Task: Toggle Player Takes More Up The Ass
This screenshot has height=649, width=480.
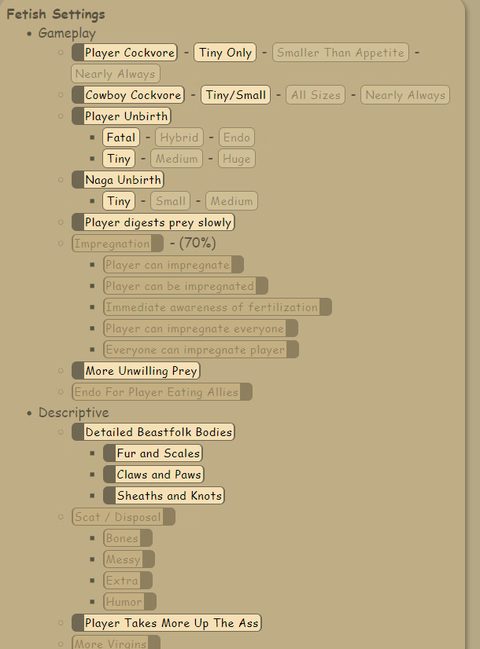Action: 166,623
